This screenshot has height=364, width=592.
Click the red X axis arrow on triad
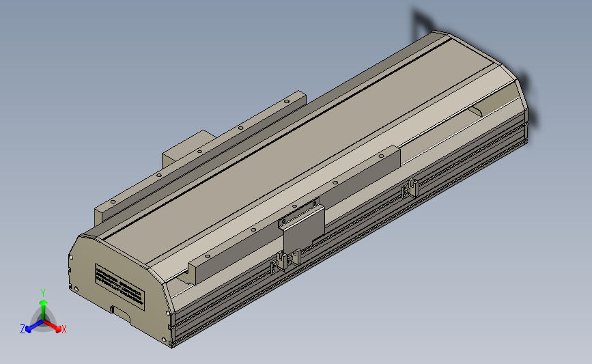(x=53, y=326)
